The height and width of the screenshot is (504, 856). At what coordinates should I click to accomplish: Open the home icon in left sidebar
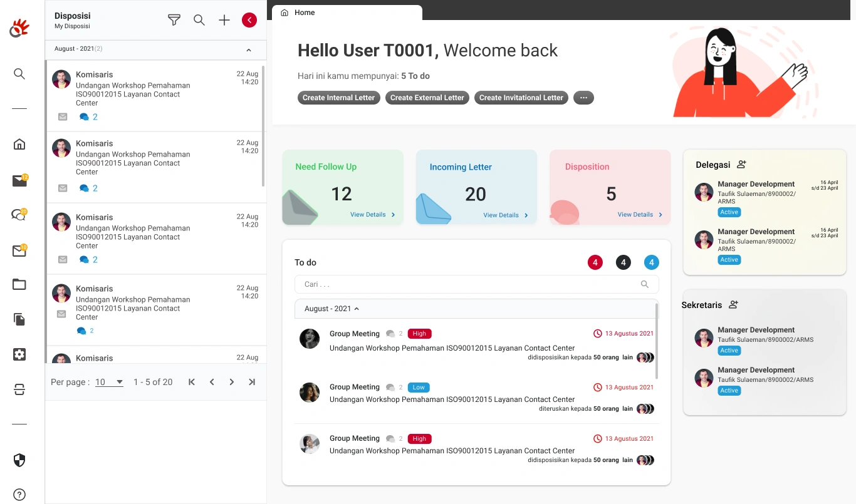(x=19, y=145)
